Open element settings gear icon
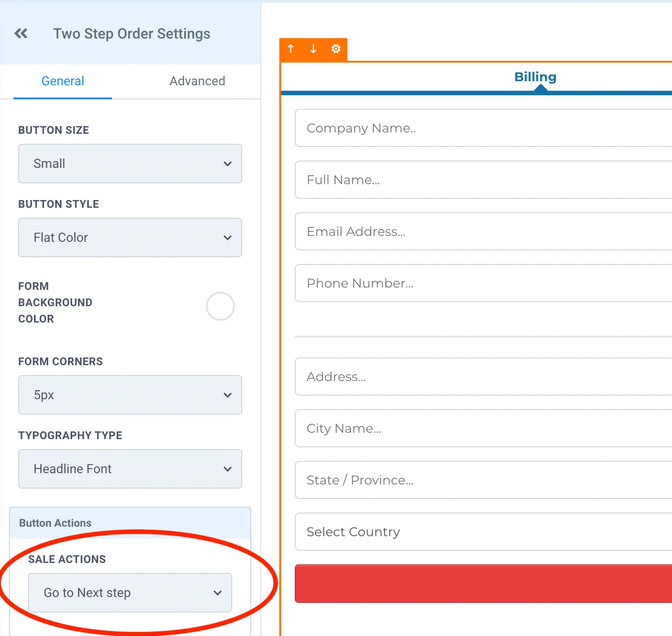 336,49
